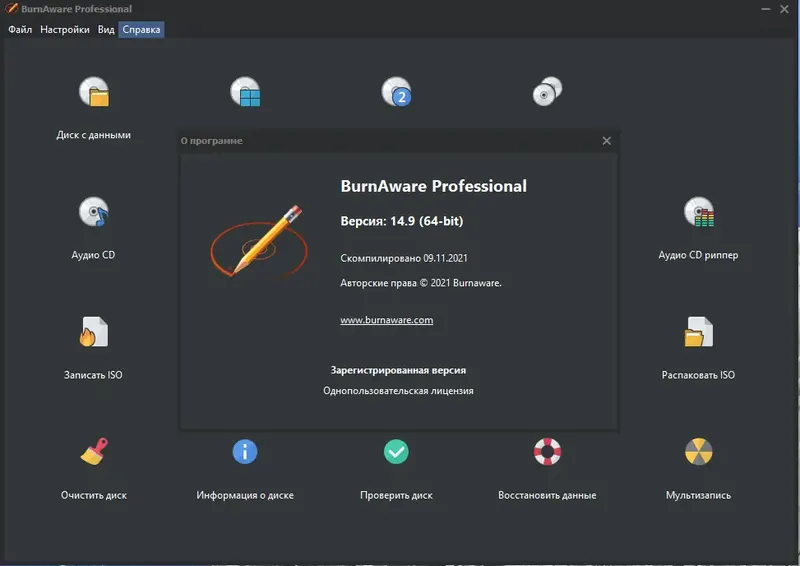Click the Информация о диске label
This screenshot has width=800, height=566.
tap(245, 495)
